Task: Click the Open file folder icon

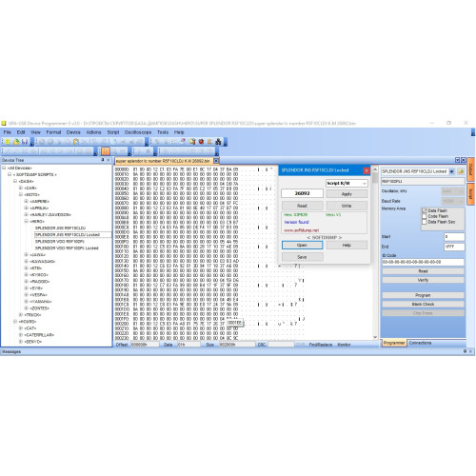Action: (x=16, y=142)
